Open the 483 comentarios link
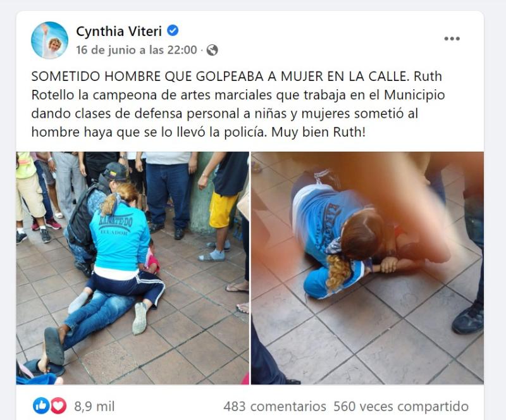Viewport: 506px width, 420px height. (x=275, y=406)
